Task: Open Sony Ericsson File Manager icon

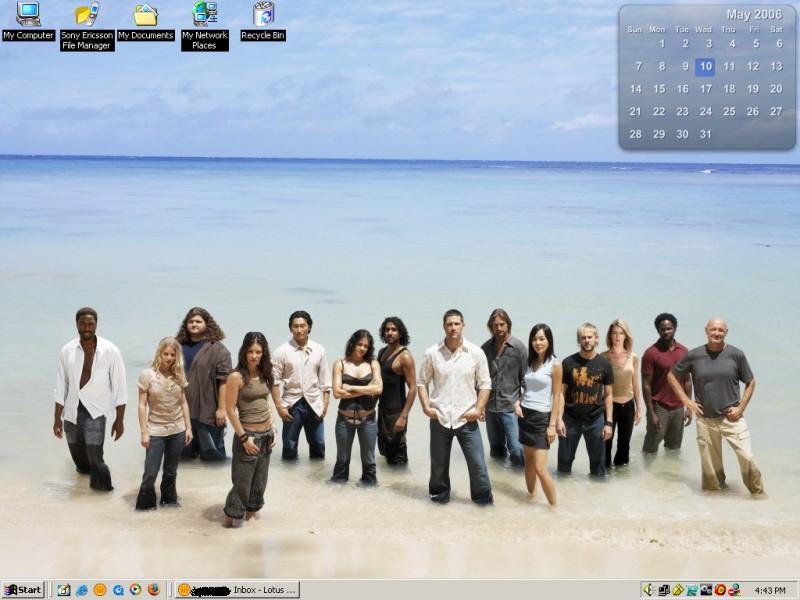Action: (87, 26)
